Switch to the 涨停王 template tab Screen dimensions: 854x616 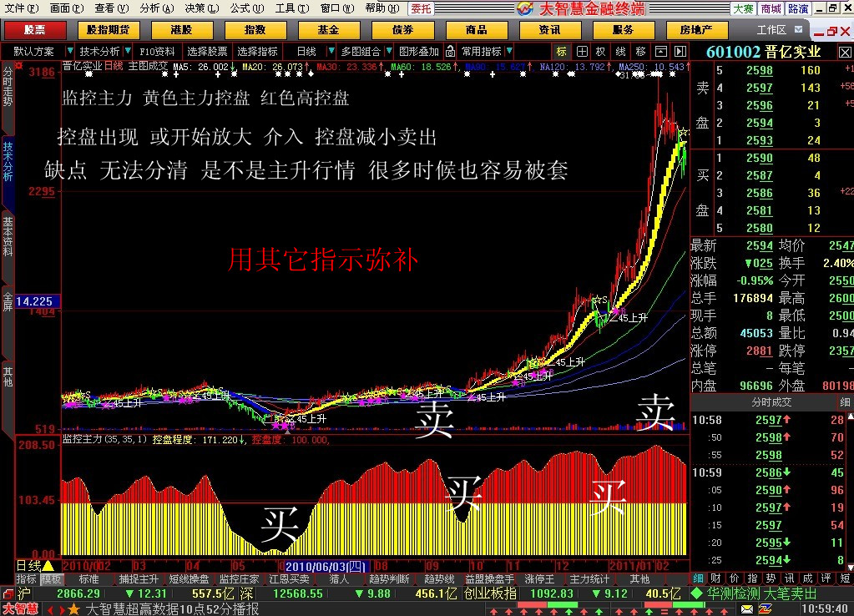coord(539,579)
